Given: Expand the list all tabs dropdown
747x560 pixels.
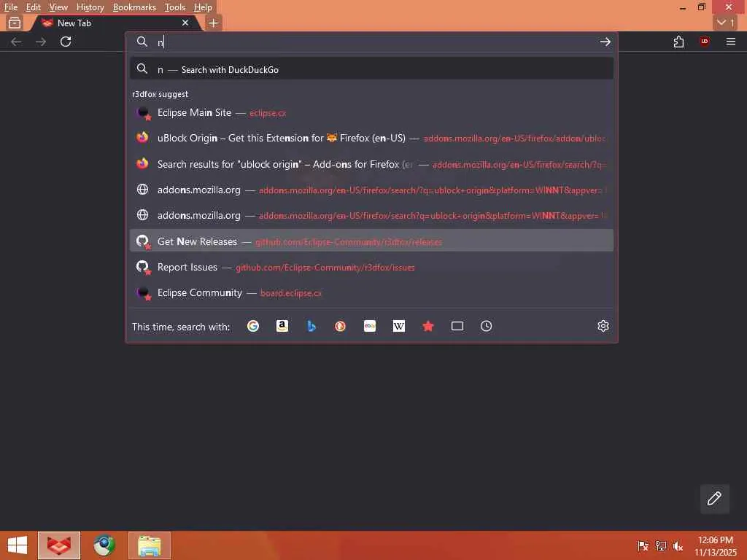Looking at the screenshot, I should (726, 23).
